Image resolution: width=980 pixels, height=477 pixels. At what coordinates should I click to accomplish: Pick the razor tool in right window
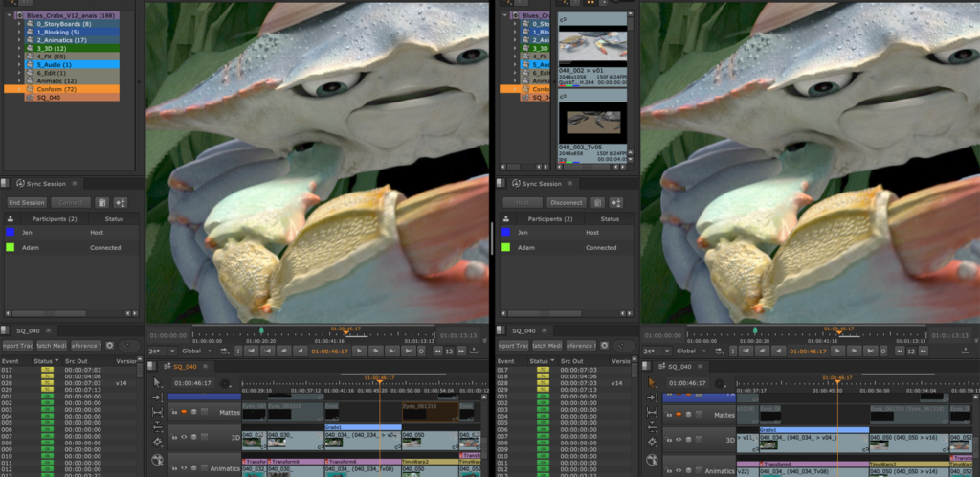(x=652, y=442)
